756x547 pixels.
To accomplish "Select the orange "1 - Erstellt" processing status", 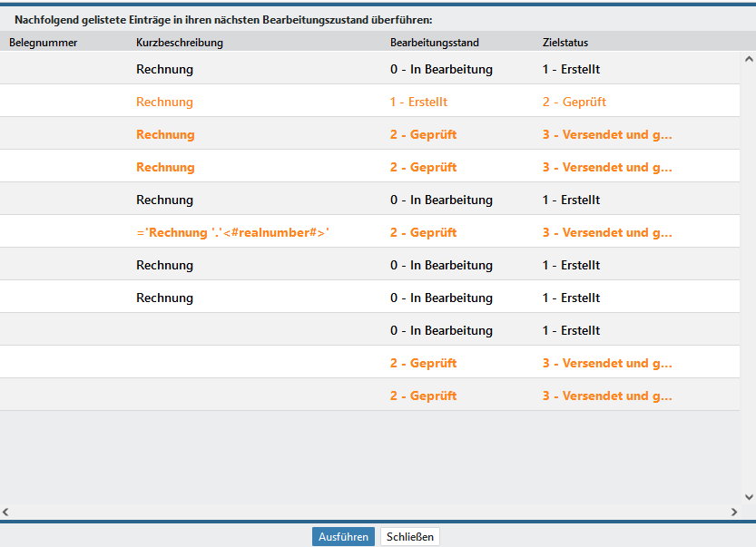I will click(418, 103).
